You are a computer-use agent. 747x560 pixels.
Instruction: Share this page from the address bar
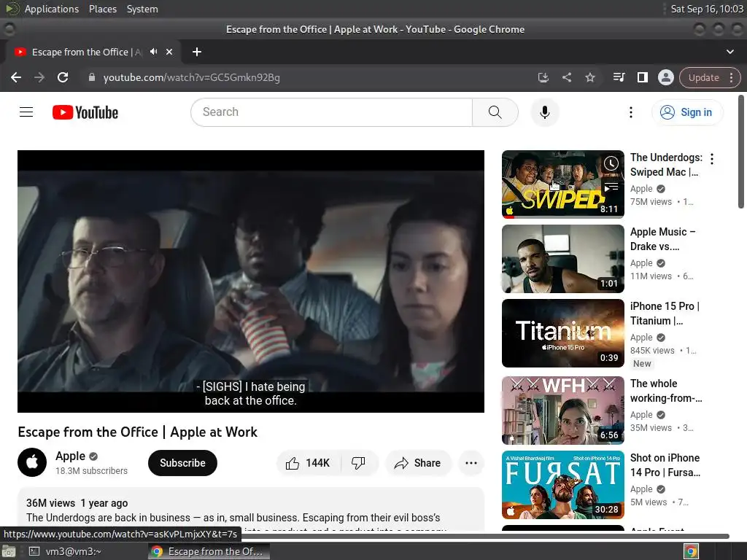coord(566,77)
